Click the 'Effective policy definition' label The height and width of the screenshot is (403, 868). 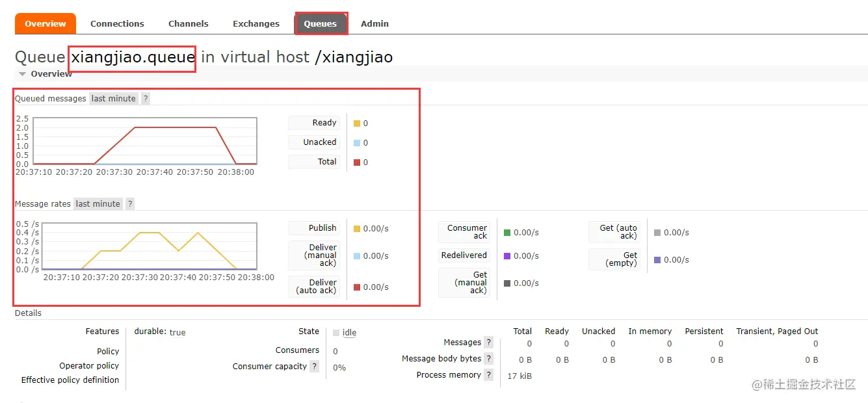coord(70,380)
